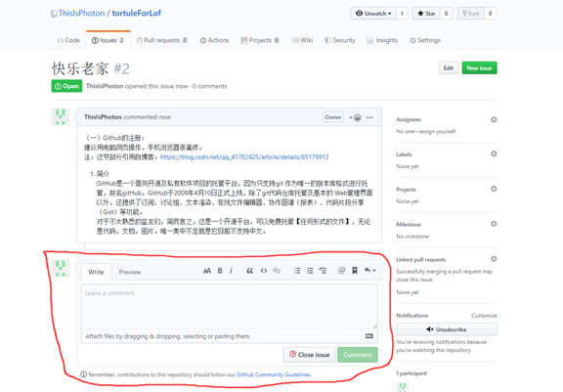The width and height of the screenshot is (563, 392).
Task: Create a New issue
Action: (x=479, y=67)
